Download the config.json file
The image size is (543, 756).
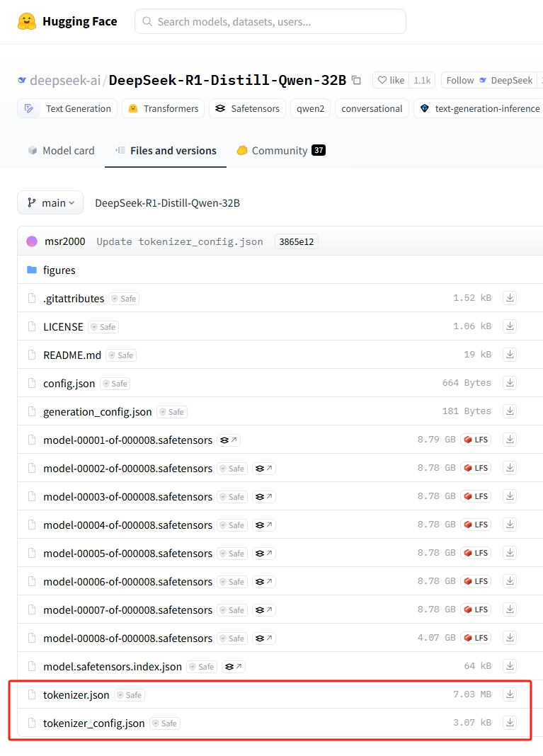point(510,383)
